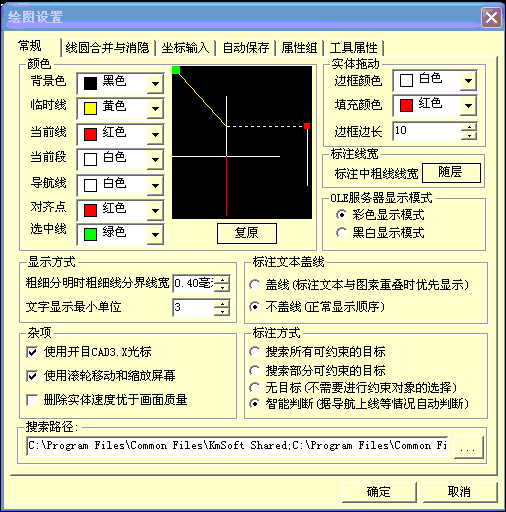Go to the 属性组 tab
This screenshot has height=512, width=506.
299,48
